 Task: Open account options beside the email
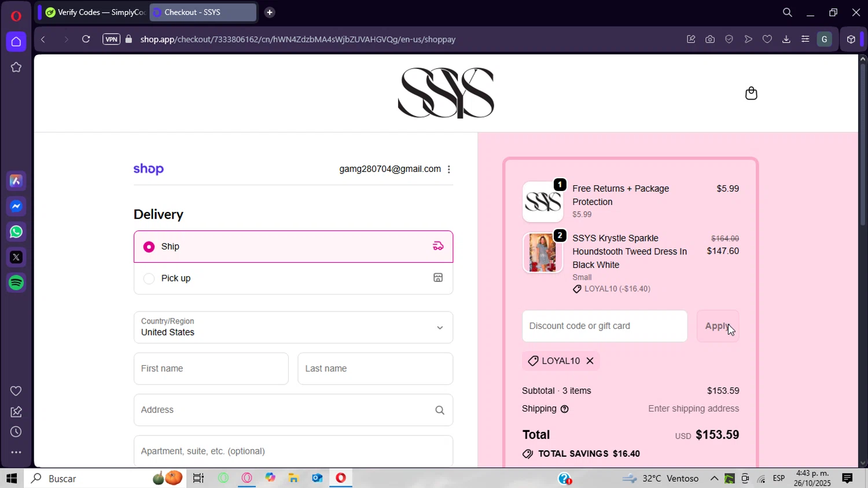449,170
